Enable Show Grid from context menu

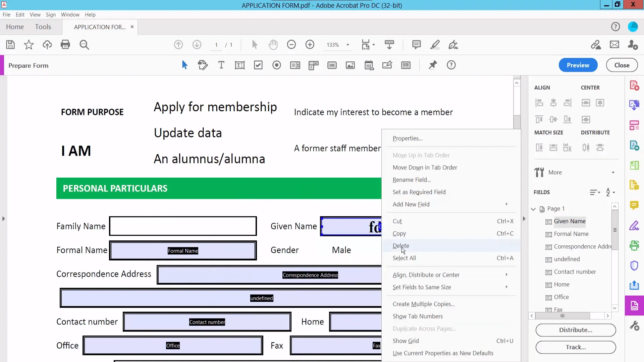point(406,340)
